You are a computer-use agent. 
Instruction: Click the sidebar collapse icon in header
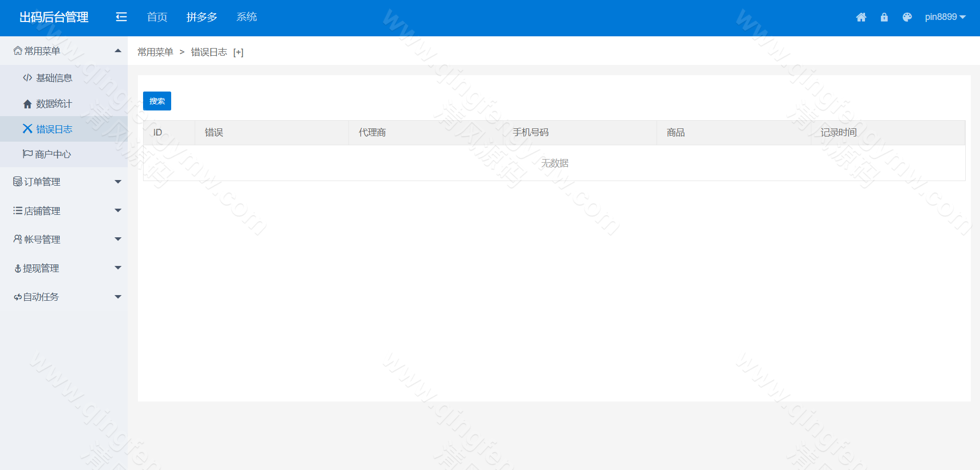coord(121,17)
